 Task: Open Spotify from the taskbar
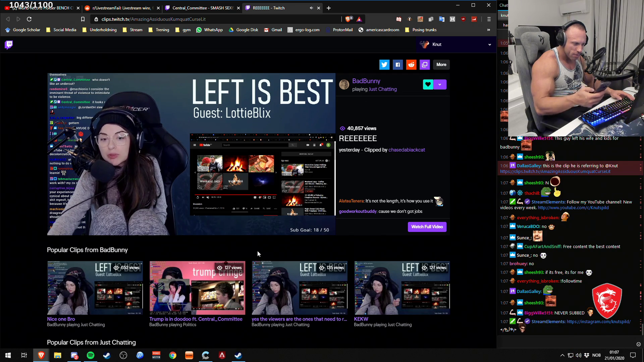tap(91, 355)
